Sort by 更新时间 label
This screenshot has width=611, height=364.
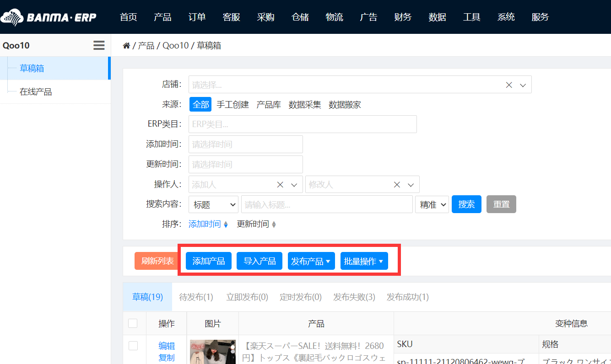[253, 224]
